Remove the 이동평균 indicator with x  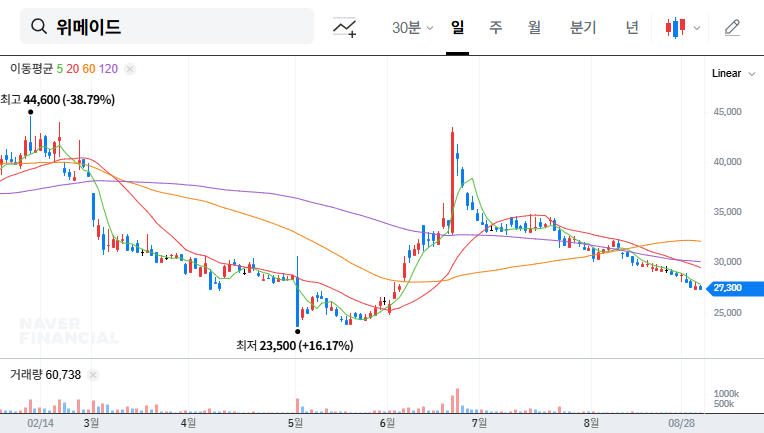[130, 69]
